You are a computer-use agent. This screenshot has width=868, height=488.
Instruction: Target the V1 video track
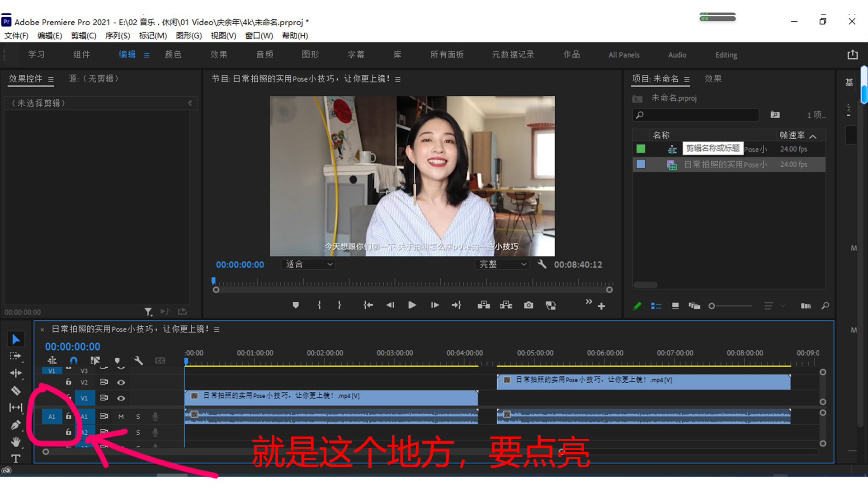coord(84,398)
